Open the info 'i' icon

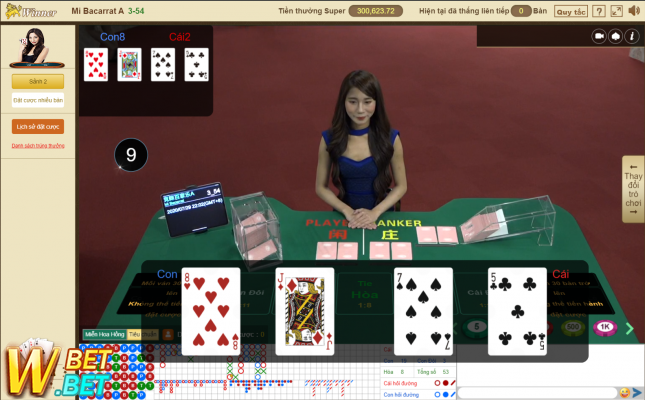632,36
